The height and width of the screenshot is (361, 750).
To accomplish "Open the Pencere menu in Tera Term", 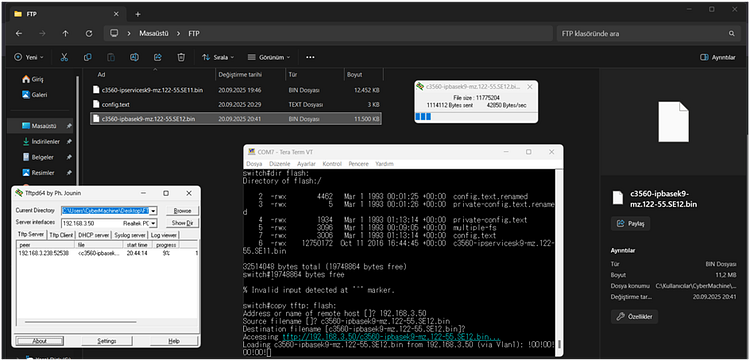I will click(359, 164).
